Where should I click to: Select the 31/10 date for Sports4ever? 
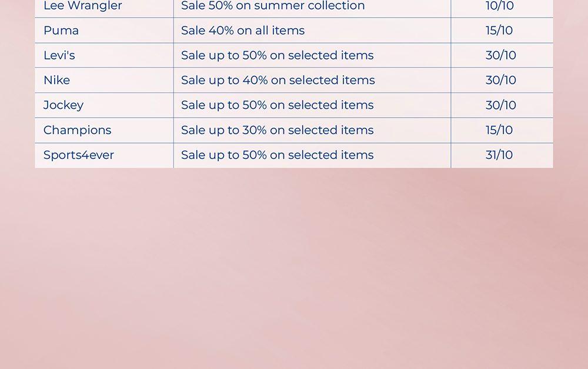click(x=499, y=155)
